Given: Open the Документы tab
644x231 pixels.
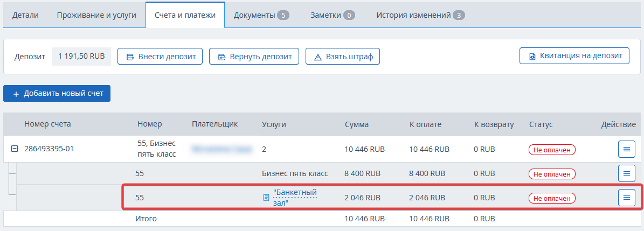Looking at the screenshot, I should (x=261, y=15).
